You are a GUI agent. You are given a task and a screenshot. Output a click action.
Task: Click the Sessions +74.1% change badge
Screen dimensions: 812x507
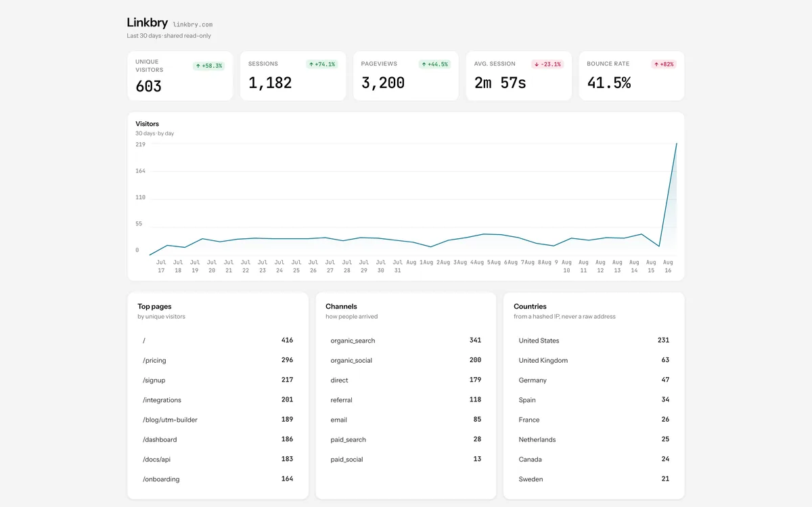(x=321, y=64)
